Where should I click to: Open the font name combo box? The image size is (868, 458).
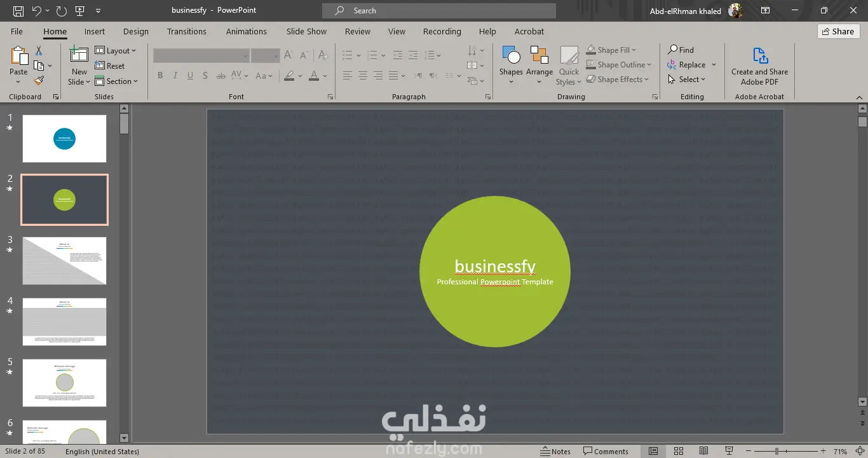pyautogui.click(x=201, y=56)
